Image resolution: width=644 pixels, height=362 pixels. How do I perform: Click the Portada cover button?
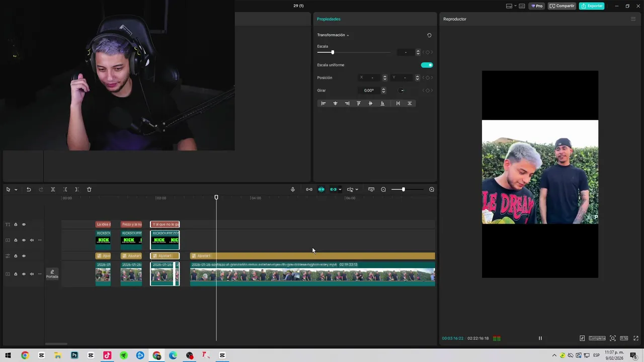[52, 274]
